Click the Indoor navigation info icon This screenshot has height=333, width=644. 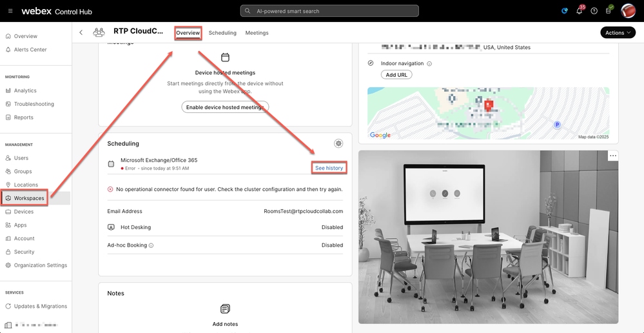pyautogui.click(x=429, y=64)
